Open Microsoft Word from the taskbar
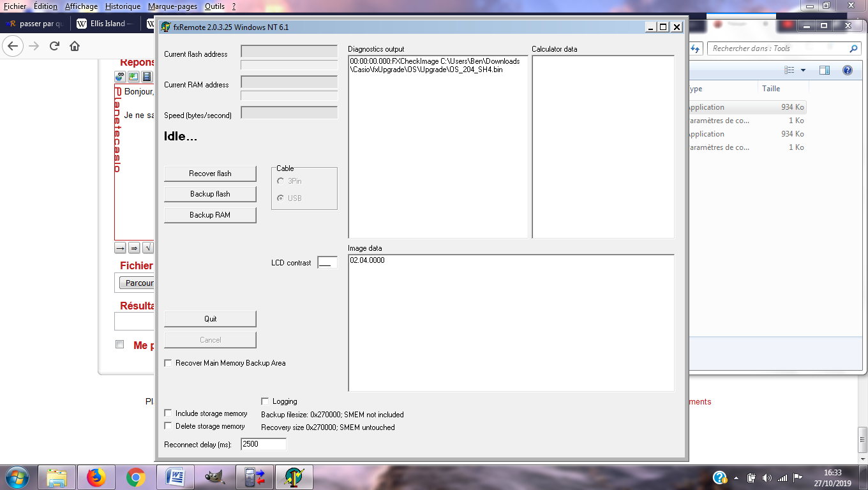The width and height of the screenshot is (868, 490). click(175, 477)
